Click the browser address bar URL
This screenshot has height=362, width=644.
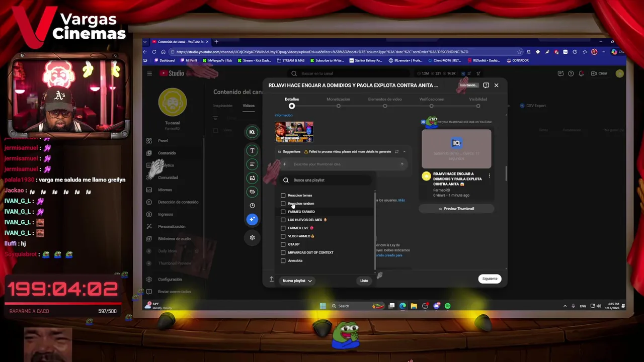pos(322,52)
